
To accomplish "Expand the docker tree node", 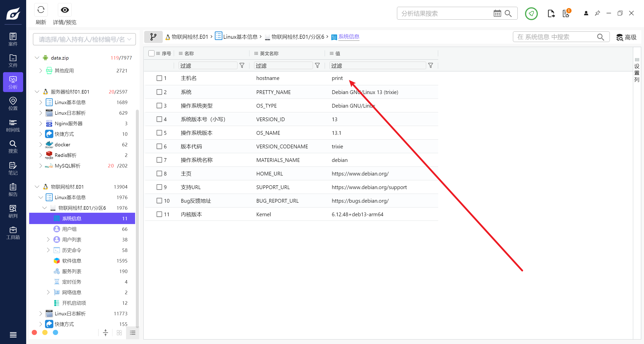I will [x=41, y=145].
